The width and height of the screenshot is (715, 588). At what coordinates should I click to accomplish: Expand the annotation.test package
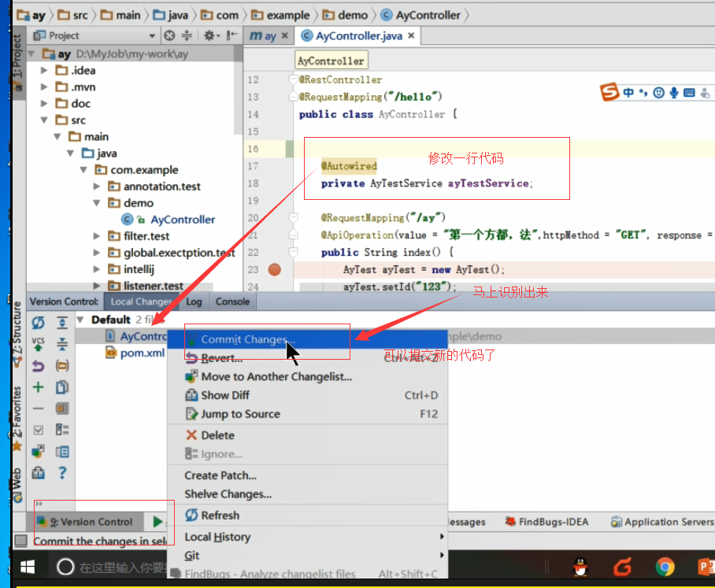coord(97,187)
